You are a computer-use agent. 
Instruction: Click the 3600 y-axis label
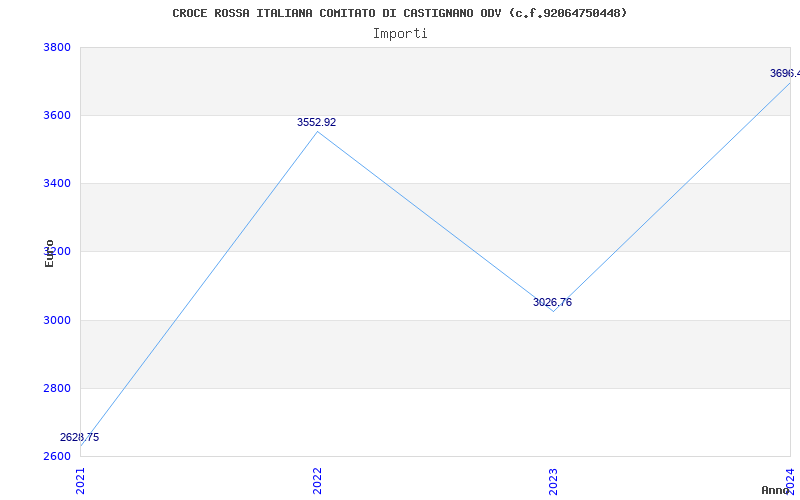tap(57, 115)
